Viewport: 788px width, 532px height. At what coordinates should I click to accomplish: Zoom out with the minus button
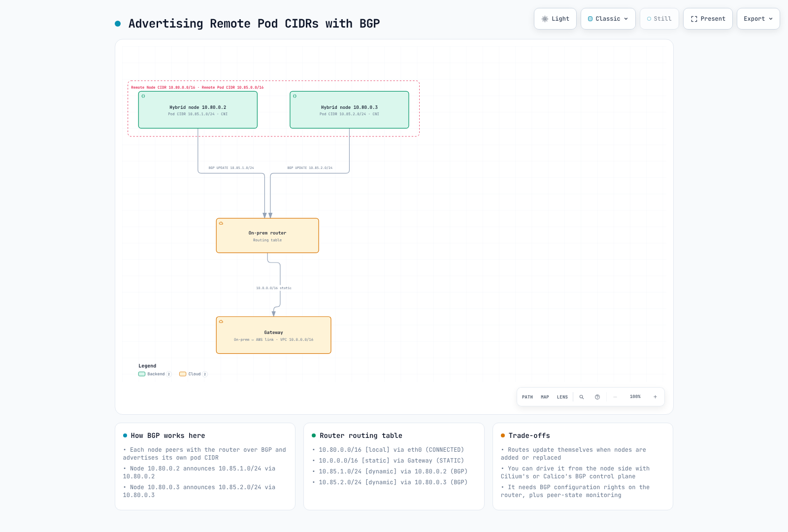pyautogui.click(x=615, y=397)
